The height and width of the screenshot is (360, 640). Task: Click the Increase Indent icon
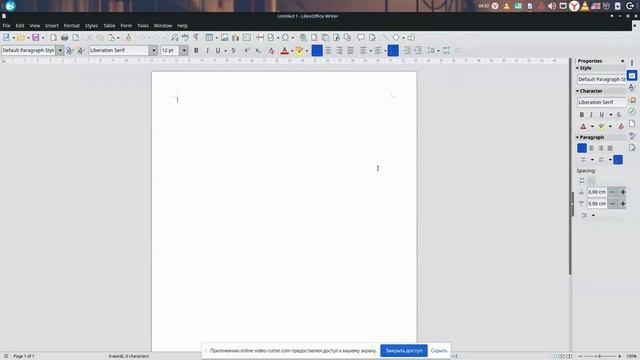407,51
